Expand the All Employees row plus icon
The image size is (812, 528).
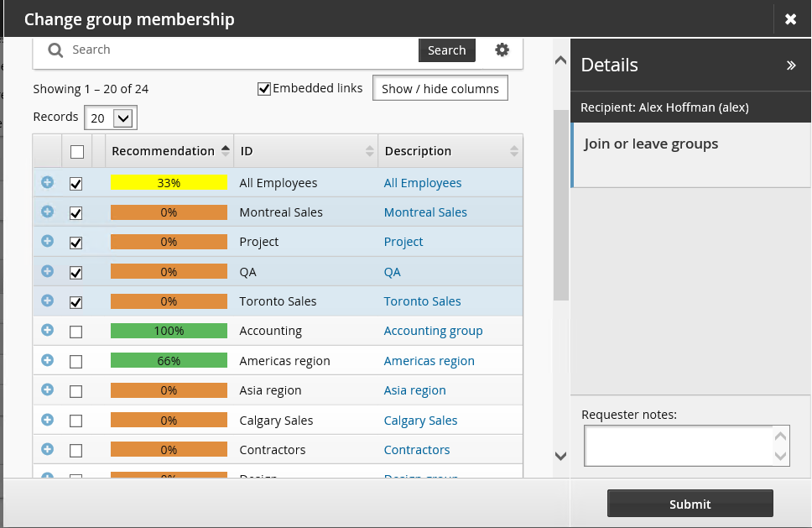coord(48,182)
